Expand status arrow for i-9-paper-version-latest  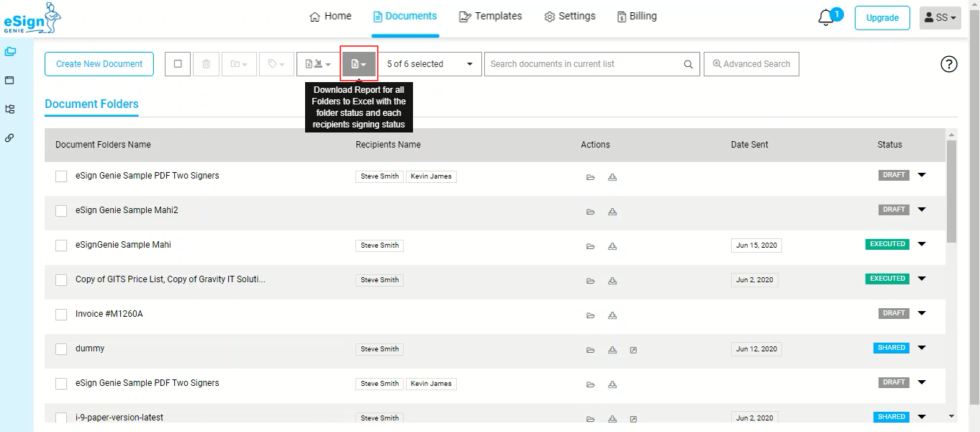(x=922, y=417)
